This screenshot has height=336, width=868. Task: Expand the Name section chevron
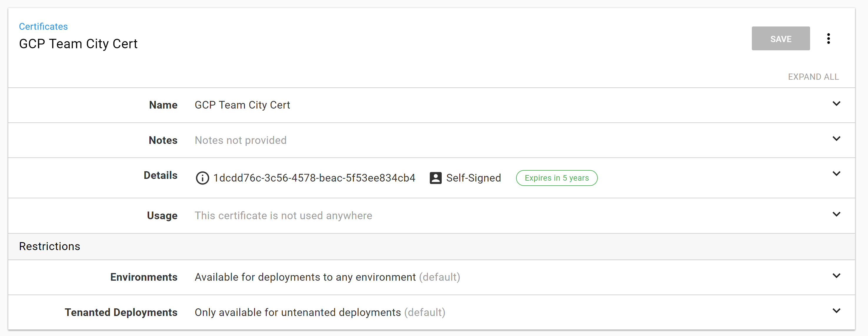tap(836, 104)
